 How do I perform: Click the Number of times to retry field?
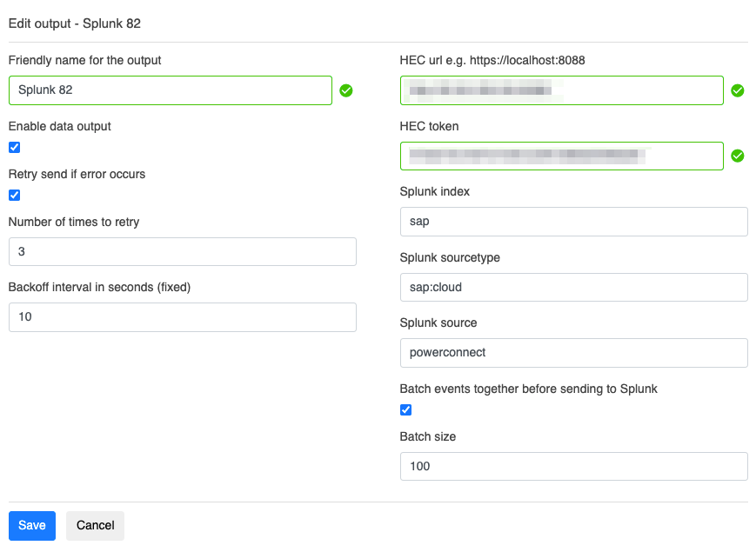(182, 252)
